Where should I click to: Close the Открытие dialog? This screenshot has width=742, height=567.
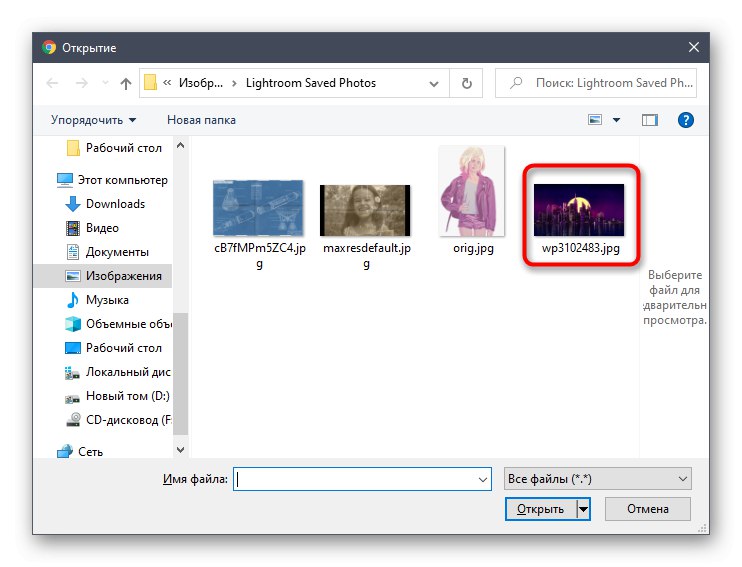point(694,47)
